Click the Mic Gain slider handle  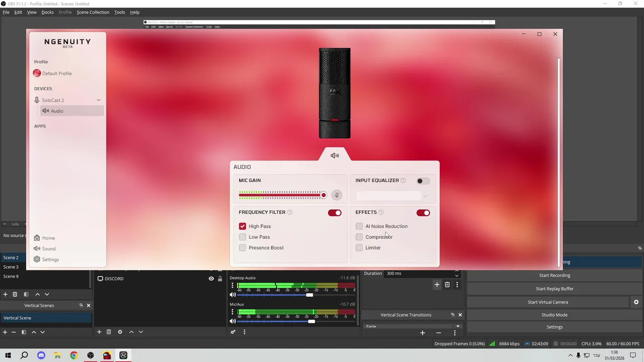[324, 195]
